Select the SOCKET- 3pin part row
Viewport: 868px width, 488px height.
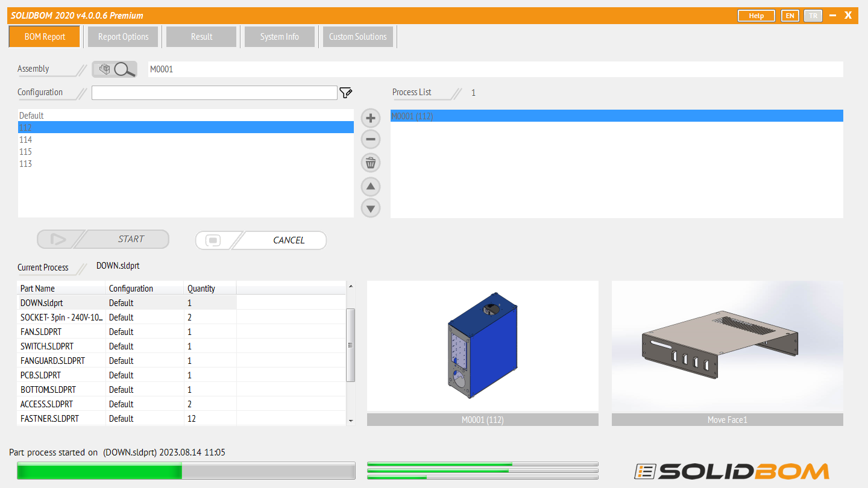coord(181,318)
